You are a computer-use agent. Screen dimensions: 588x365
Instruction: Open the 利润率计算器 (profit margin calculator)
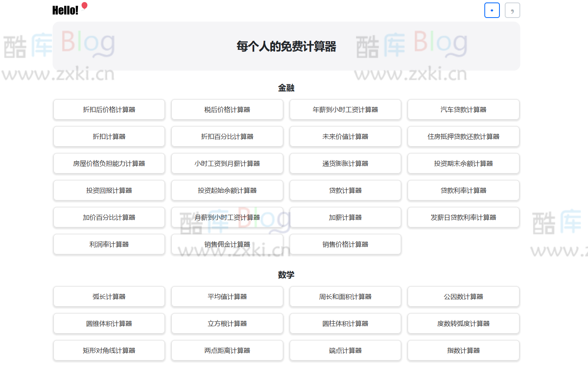pyautogui.click(x=109, y=244)
